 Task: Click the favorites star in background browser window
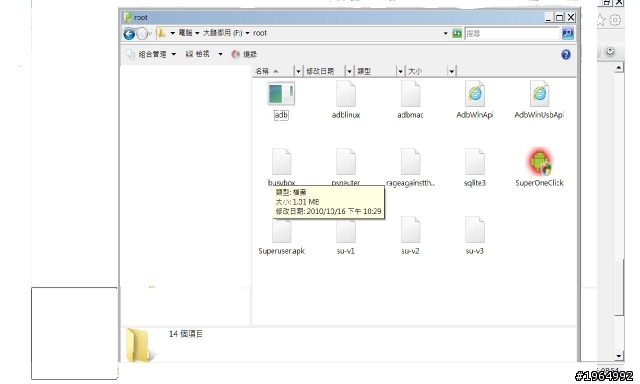pyautogui.click(x=601, y=20)
